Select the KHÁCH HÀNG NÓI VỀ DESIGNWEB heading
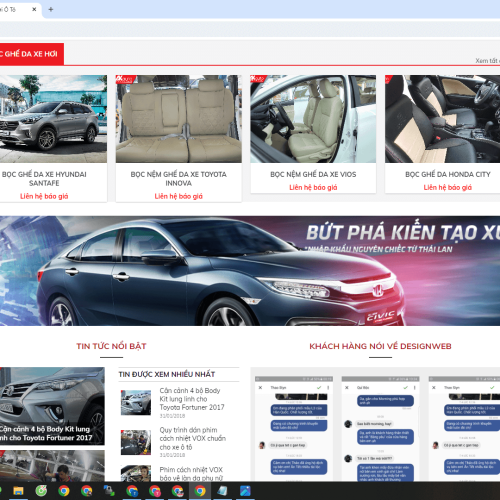Image resolution: width=500 pixels, height=500 pixels. coord(380,346)
